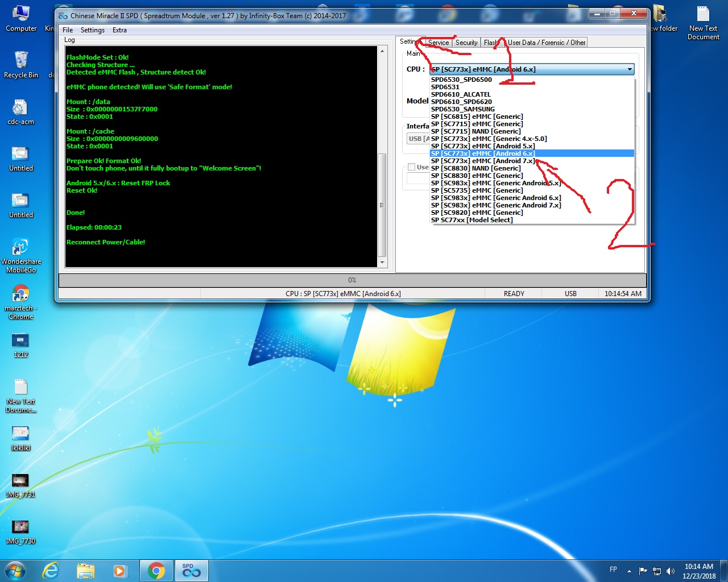The width and height of the screenshot is (728, 582).
Task: Open New Text Document icon at top right
Action: (704, 23)
